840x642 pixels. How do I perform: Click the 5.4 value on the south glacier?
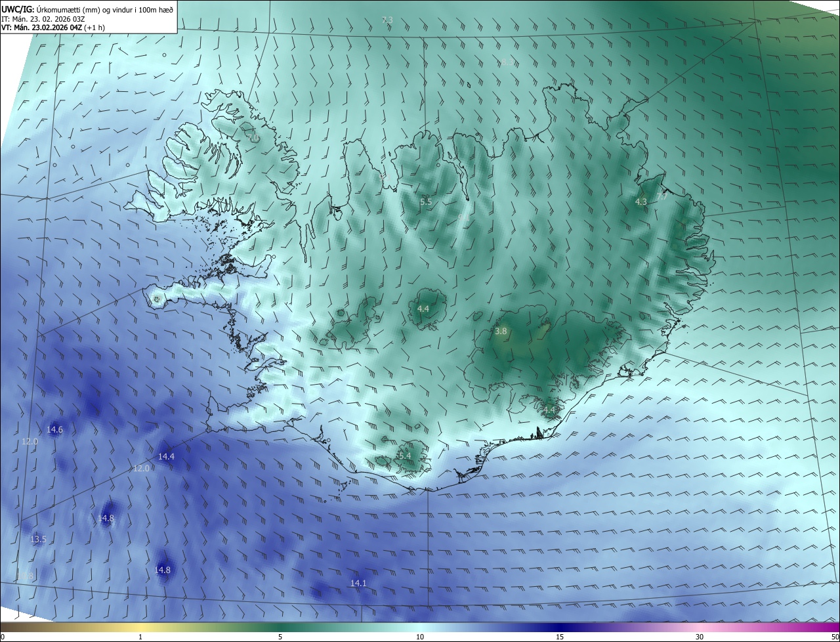coord(404,456)
